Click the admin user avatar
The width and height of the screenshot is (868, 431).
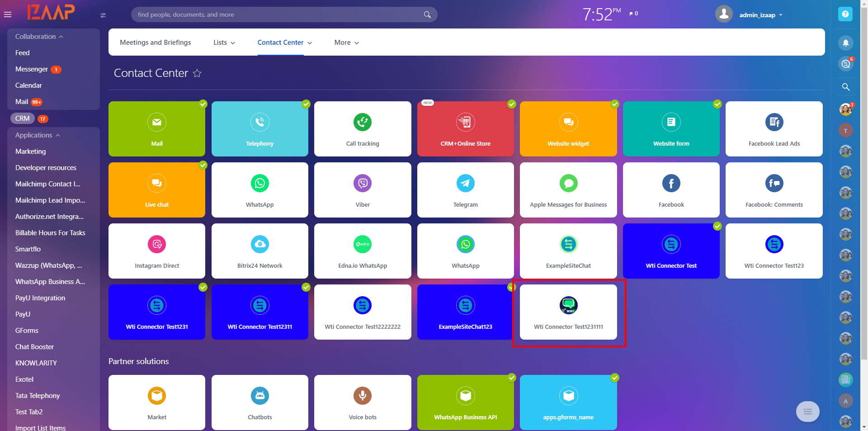724,14
